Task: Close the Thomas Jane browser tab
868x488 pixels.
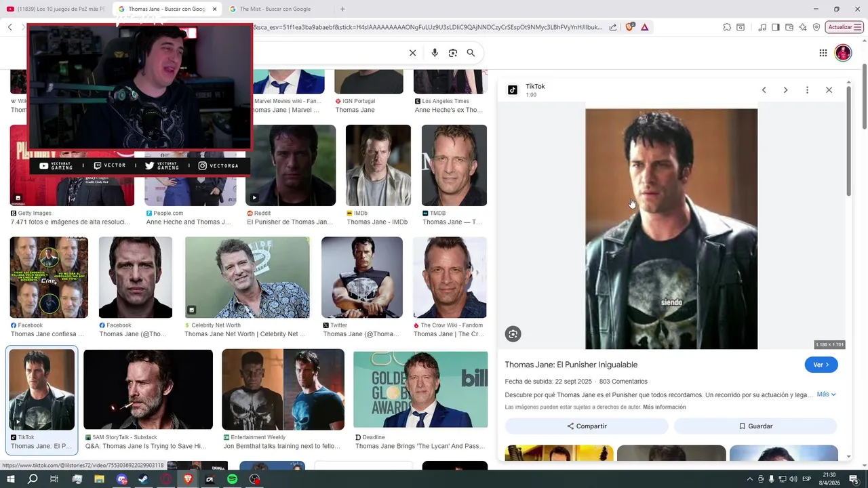Action: [x=215, y=9]
